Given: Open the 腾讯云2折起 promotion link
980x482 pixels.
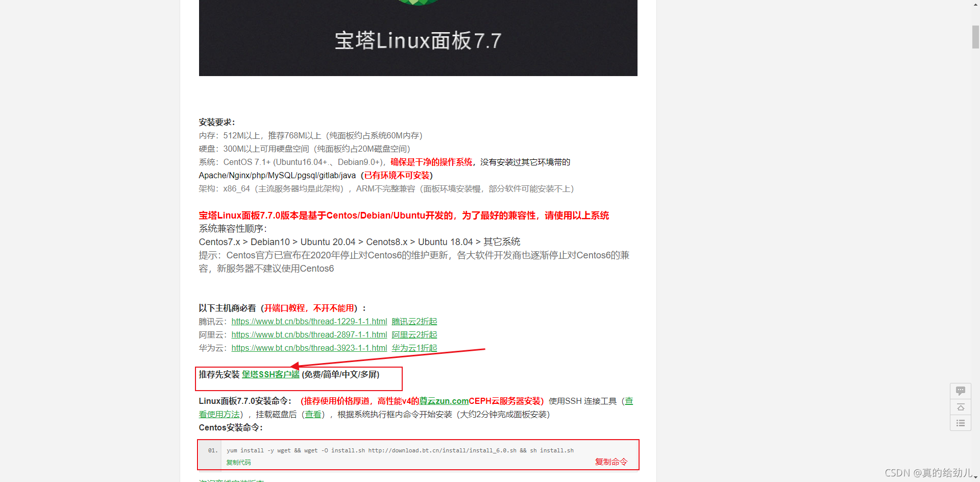Looking at the screenshot, I should pos(414,322).
